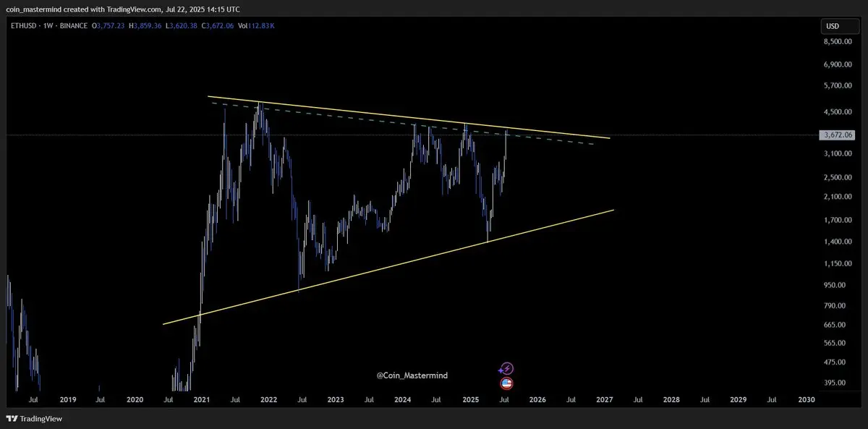This screenshot has width=868, height=429.
Task: Click the 2027 label on time axis
Action: click(605, 399)
